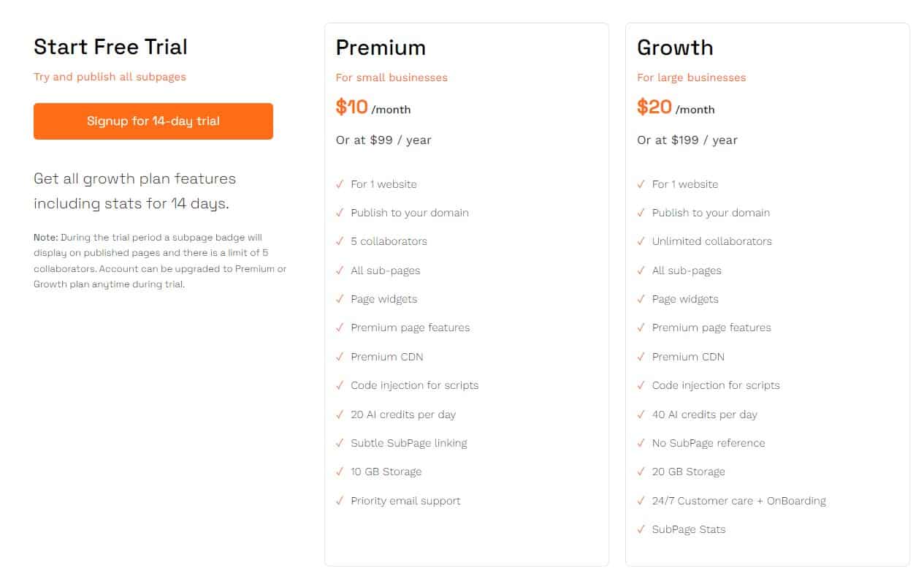
Task: Click the Try and publish all subpages link
Action: click(x=110, y=77)
